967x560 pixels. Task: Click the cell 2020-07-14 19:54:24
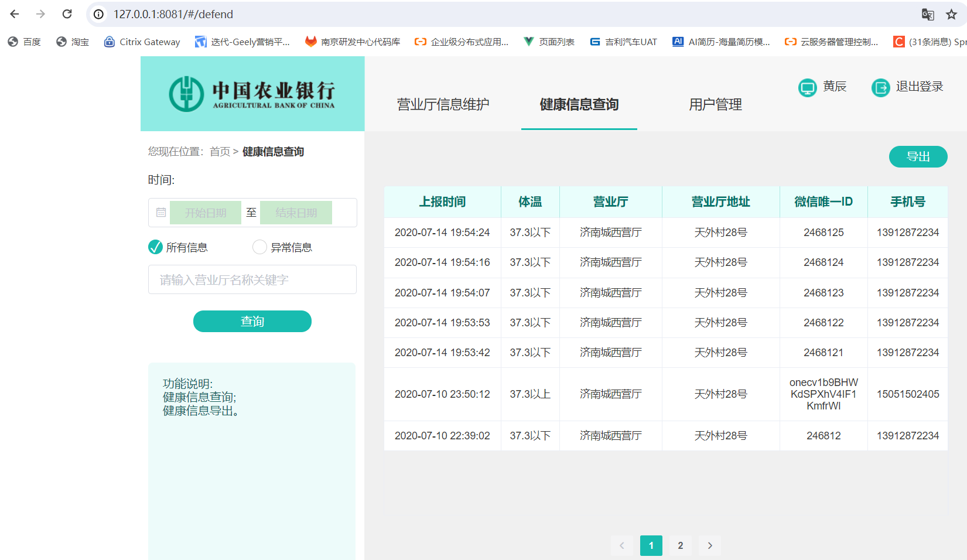[442, 233]
